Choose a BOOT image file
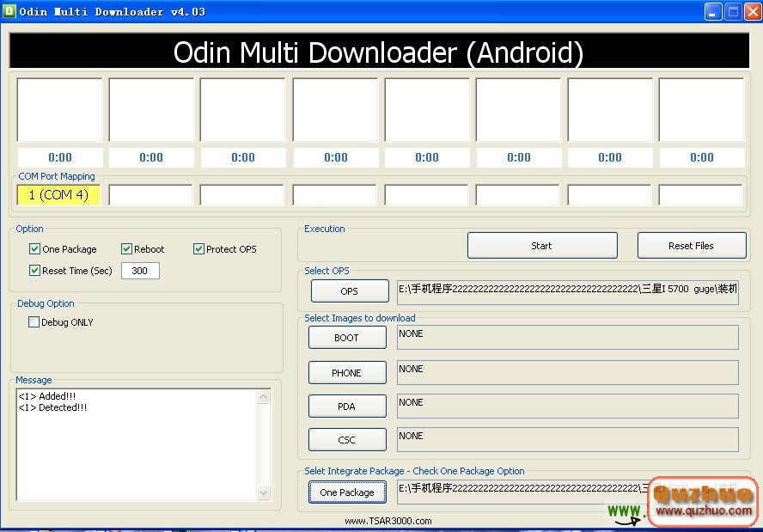 347,337
